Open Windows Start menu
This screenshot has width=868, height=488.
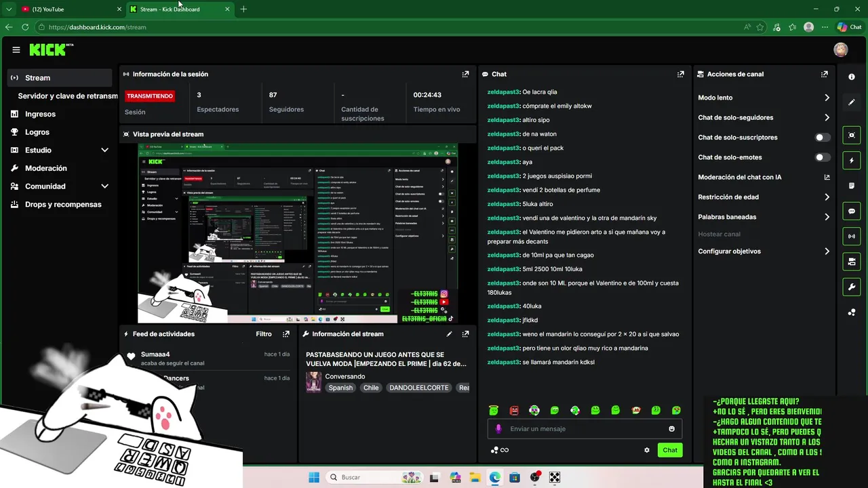tap(314, 477)
